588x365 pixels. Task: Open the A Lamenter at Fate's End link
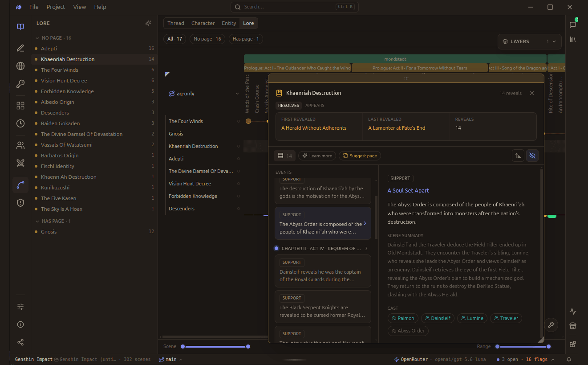[397, 128]
